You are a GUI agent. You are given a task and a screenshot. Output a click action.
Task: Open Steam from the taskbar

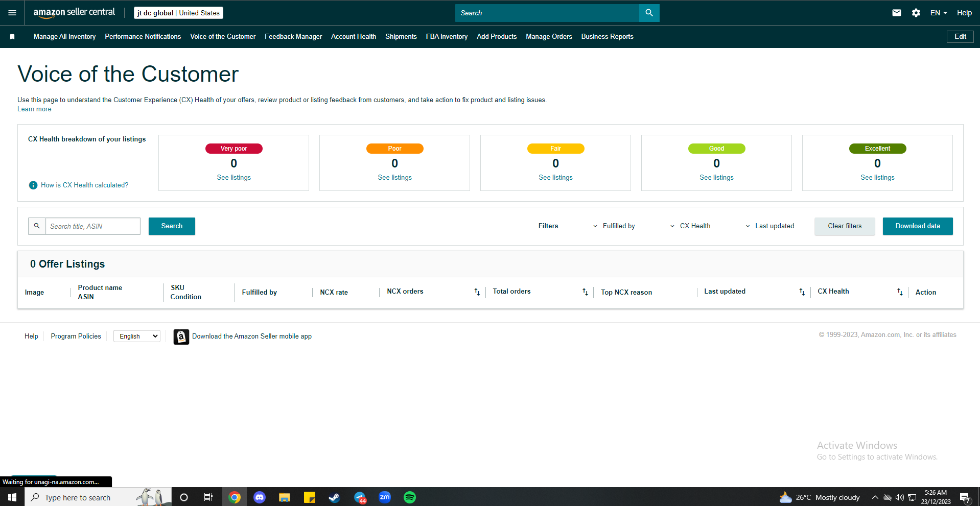(x=335, y=497)
